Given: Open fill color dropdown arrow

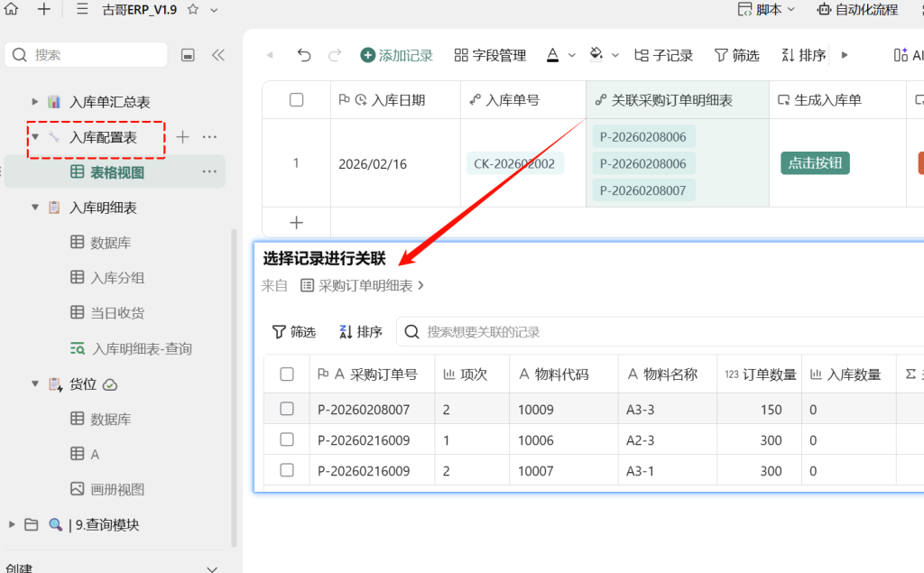Looking at the screenshot, I should click(615, 55).
